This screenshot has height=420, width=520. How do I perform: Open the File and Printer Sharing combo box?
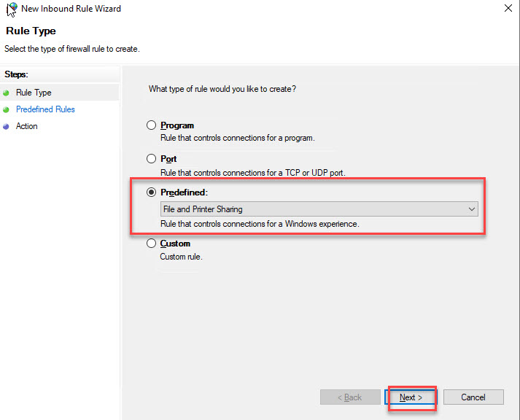(x=314, y=209)
